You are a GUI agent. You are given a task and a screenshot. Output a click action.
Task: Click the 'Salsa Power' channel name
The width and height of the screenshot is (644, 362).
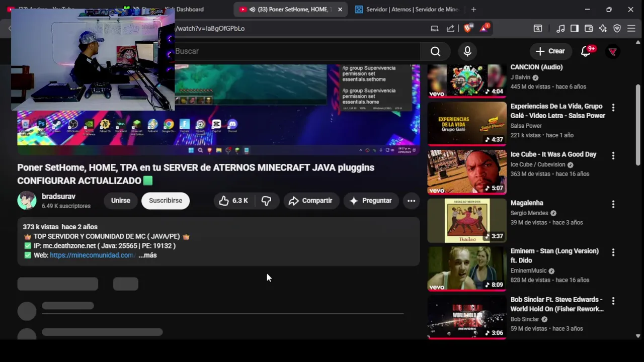(526, 126)
